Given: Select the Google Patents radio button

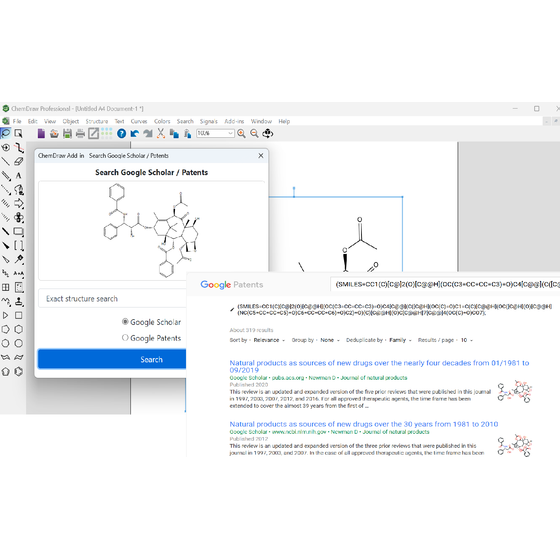Looking at the screenshot, I should point(125,338).
